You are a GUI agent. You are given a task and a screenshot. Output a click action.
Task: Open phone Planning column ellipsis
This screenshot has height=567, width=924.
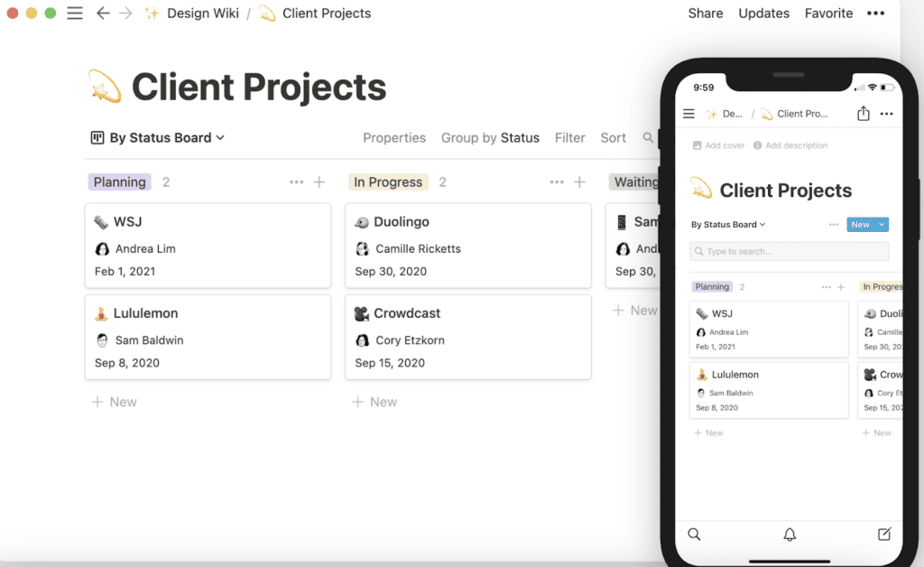827,287
